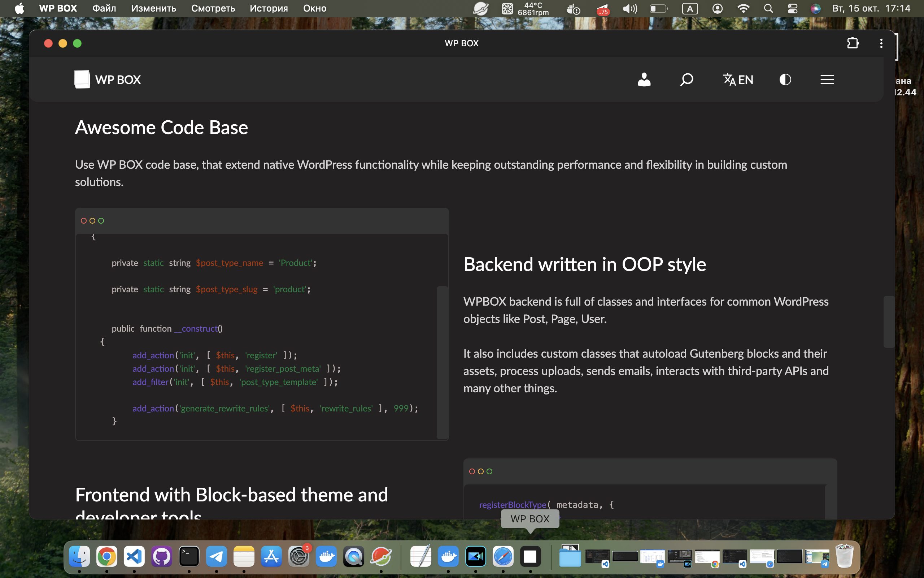
Task: Open Visual Studio Code from the Dock
Action: 134,556
